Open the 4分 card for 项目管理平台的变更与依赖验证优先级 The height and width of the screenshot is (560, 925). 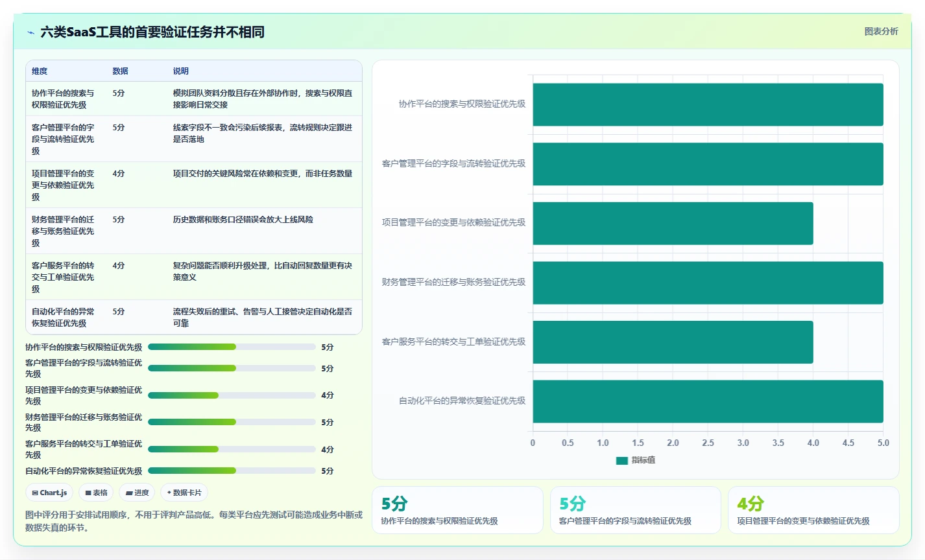[x=813, y=510]
